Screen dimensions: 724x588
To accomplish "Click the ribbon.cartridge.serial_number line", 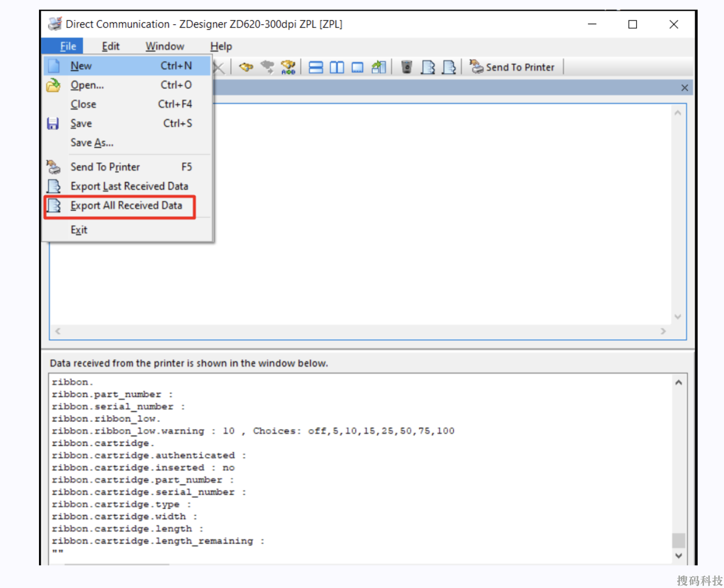I will point(149,492).
